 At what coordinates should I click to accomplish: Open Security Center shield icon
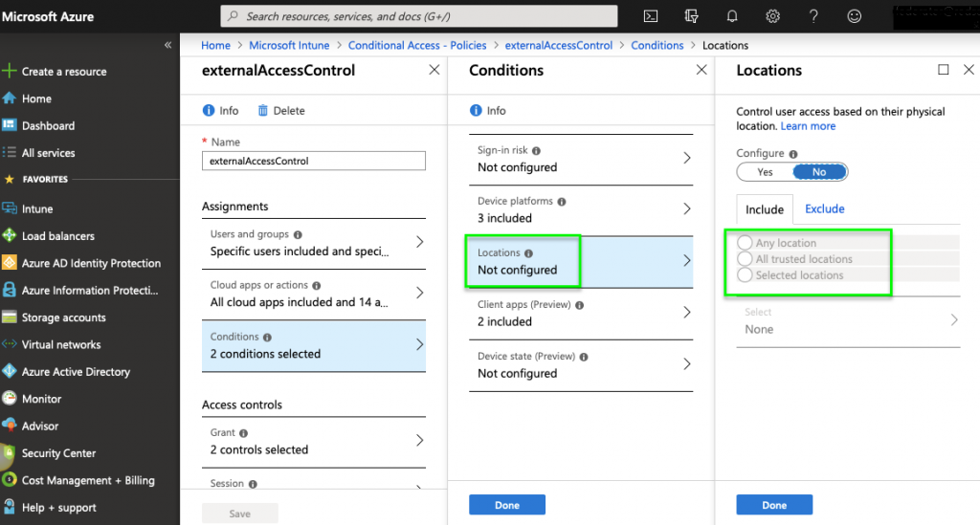pos(8,454)
